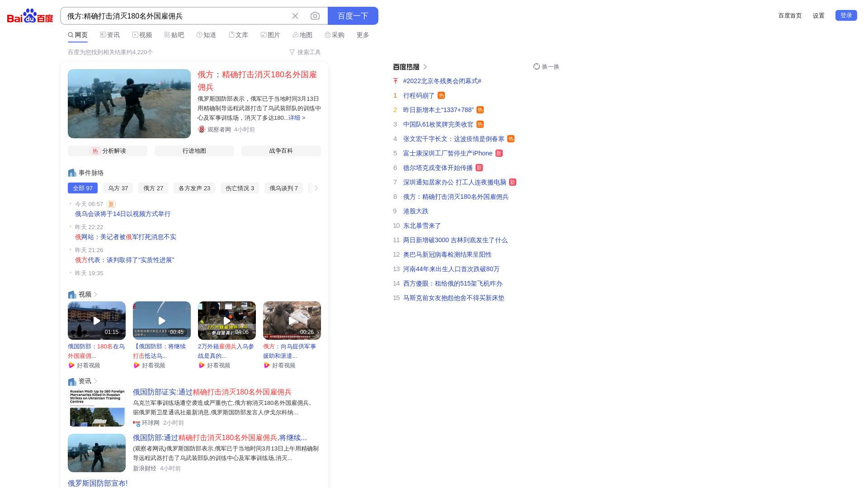Click 行进地图 button
The image size is (868, 488).
(194, 150)
